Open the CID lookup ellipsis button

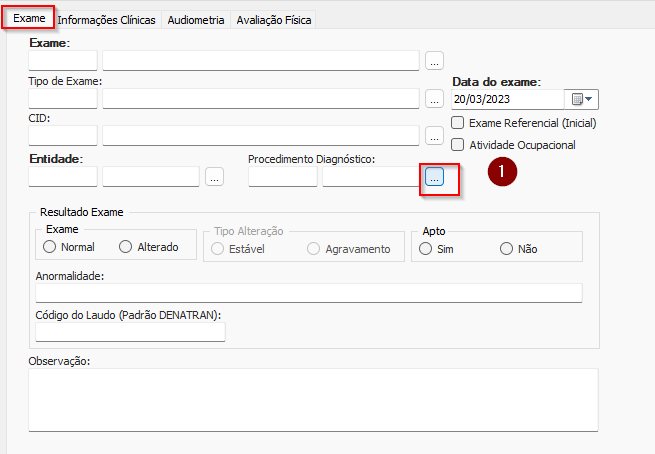(434, 136)
